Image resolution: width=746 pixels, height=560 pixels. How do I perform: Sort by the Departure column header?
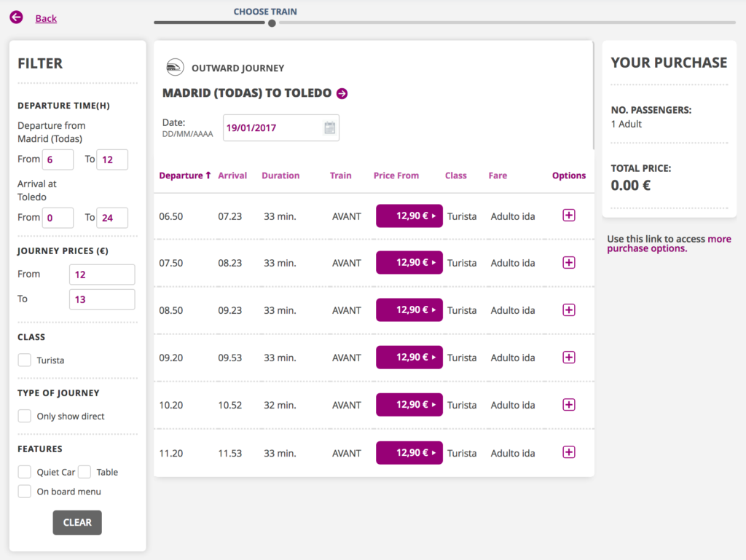[x=184, y=176]
